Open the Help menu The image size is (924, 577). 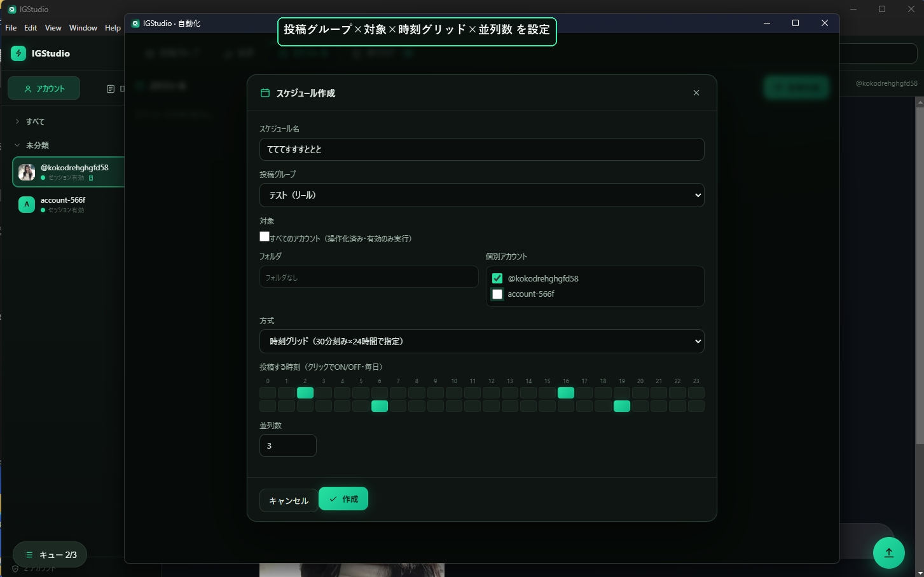113,28
